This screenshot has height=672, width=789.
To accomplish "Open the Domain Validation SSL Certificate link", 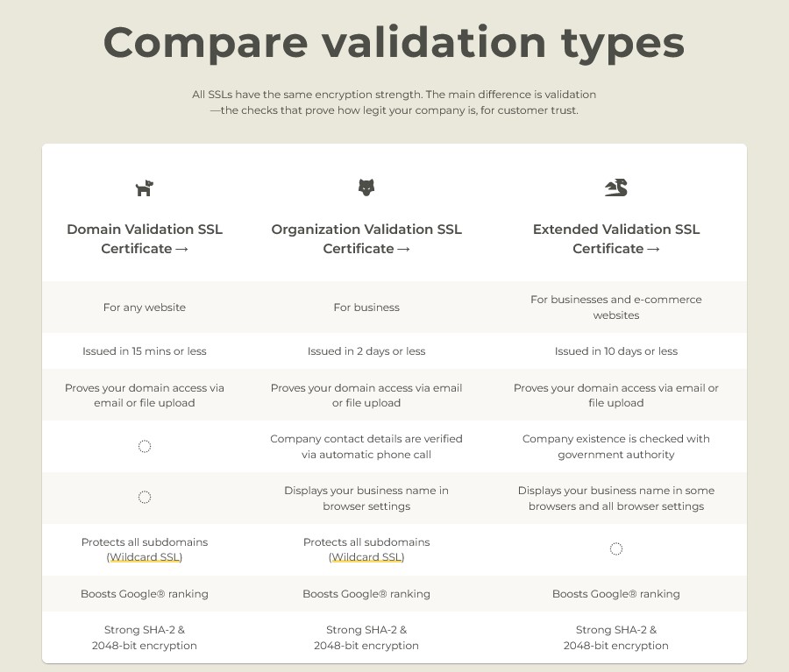I will pyautogui.click(x=145, y=239).
